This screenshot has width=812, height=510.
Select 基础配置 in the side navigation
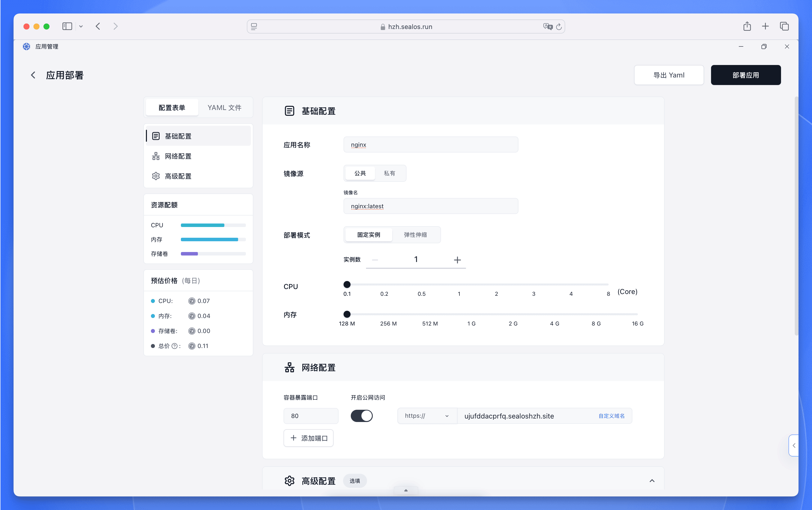coord(198,136)
